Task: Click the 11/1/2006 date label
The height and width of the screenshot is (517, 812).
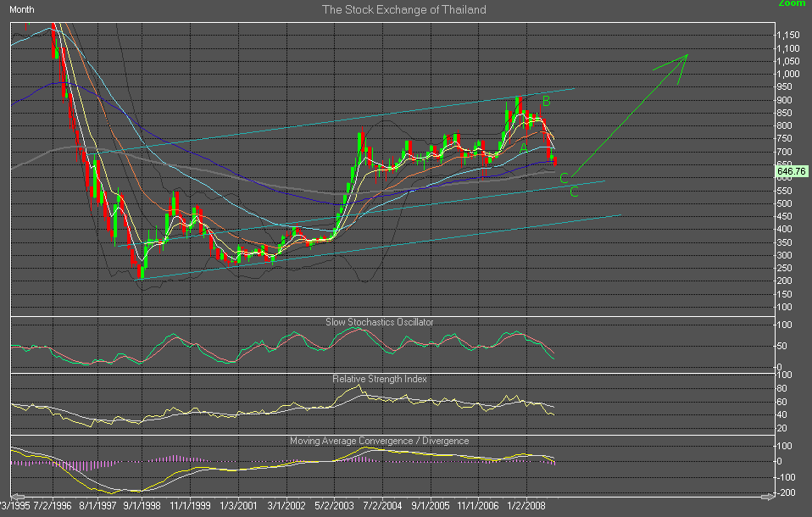Action: click(x=479, y=506)
